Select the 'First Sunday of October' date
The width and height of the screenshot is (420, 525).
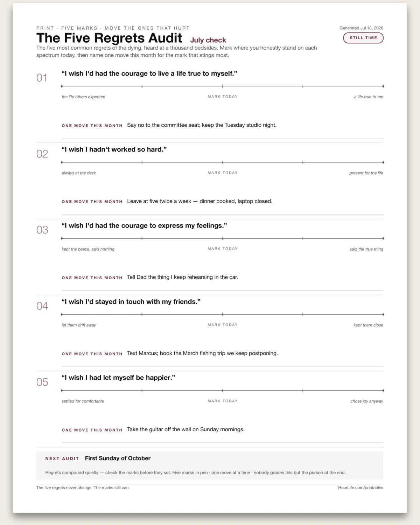point(118,458)
